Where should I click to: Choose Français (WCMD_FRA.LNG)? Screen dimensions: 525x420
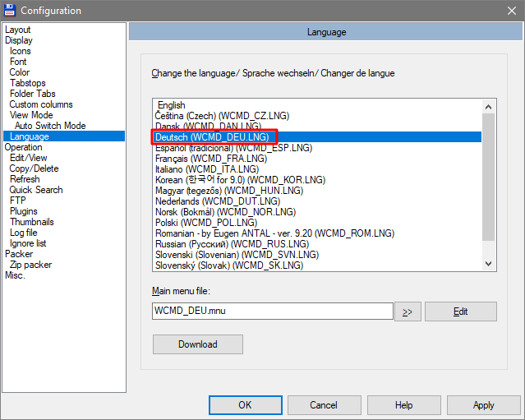pos(317,159)
